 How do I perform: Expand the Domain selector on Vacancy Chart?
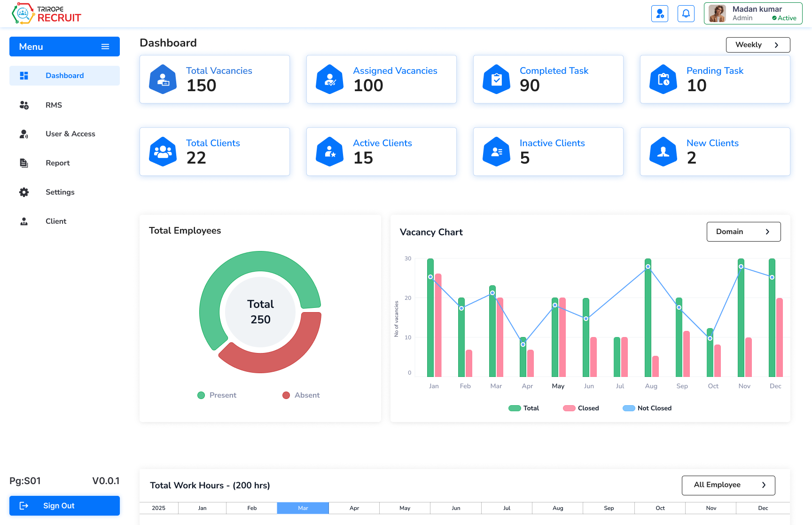743,232
